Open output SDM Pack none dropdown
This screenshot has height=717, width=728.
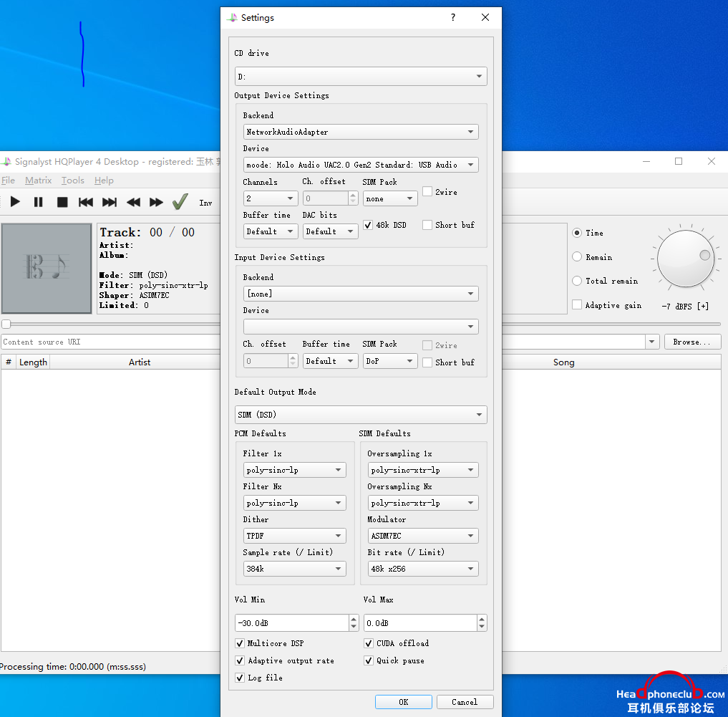[x=390, y=198]
